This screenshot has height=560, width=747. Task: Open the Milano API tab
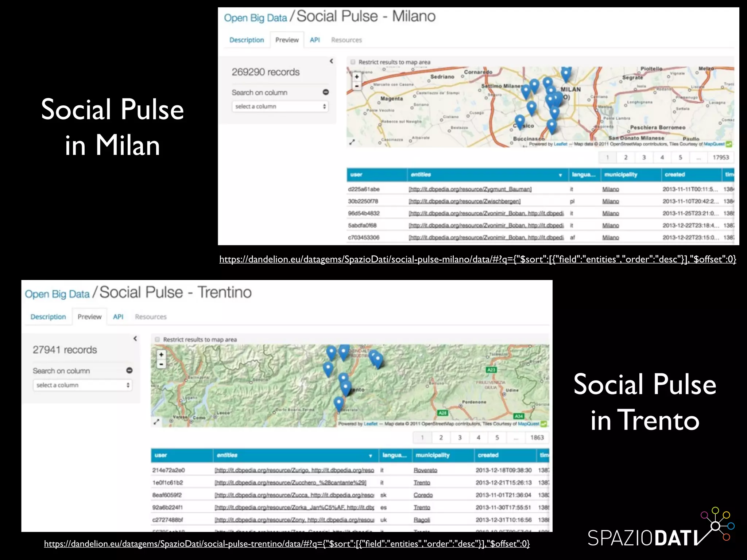click(315, 40)
